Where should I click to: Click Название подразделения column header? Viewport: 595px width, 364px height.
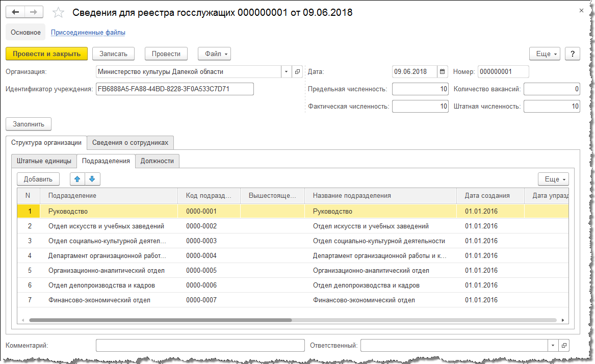tap(380, 196)
